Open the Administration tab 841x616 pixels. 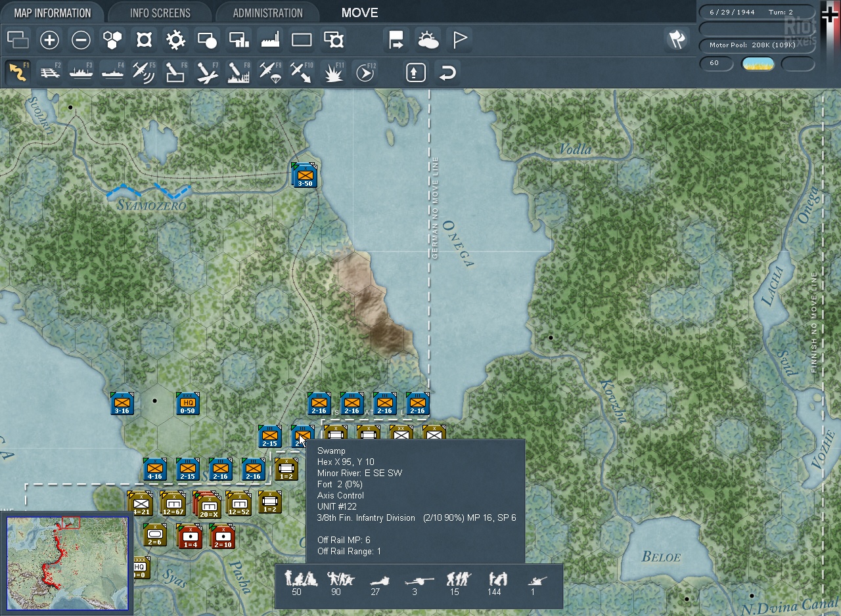click(x=267, y=12)
